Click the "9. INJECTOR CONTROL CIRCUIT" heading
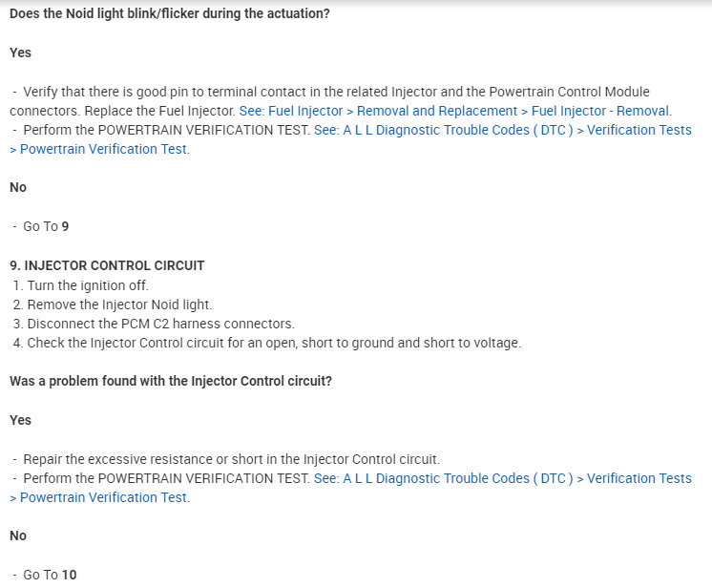Image resolution: width=712 pixels, height=588 pixels. (x=107, y=265)
